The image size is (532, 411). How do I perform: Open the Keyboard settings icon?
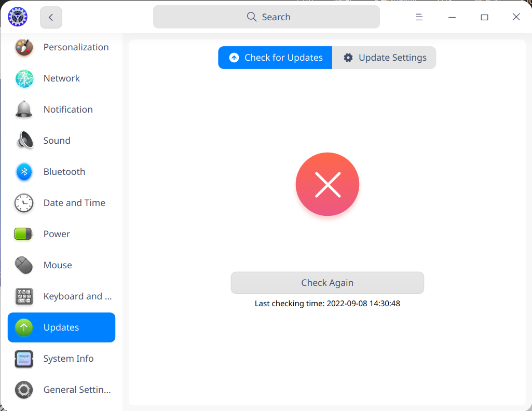coord(23,296)
